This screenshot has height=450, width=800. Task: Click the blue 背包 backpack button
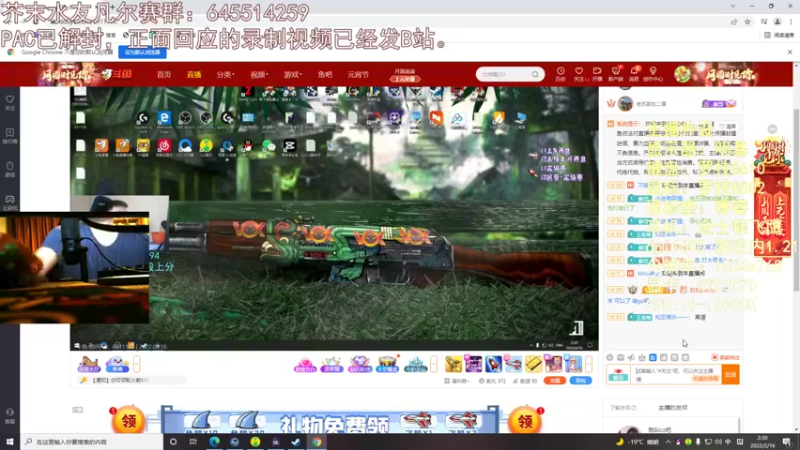click(581, 381)
